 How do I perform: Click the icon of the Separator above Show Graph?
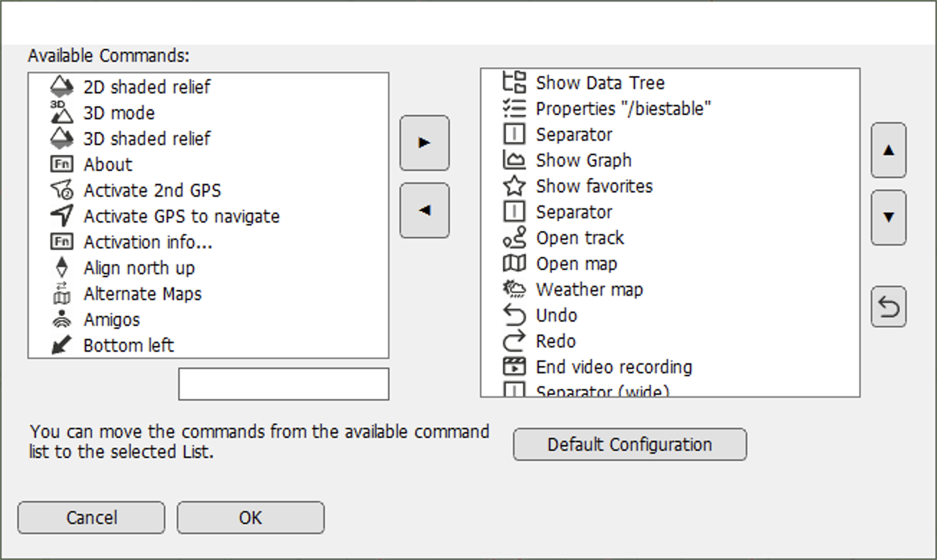pyautogui.click(x=514, y=134)
